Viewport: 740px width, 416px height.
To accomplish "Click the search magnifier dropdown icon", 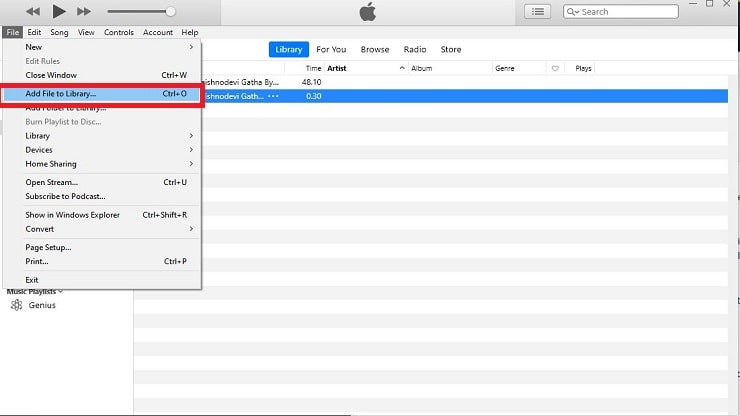I will coord(572,12).
